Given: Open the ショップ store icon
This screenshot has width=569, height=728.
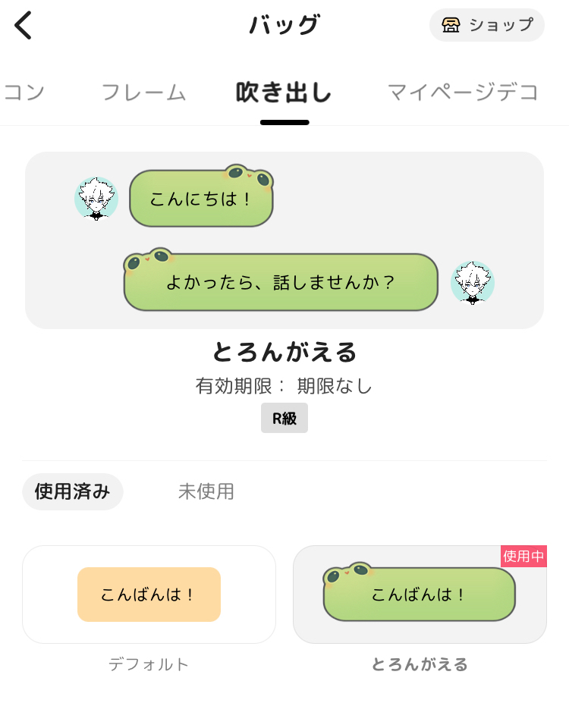Looking at the screenshot, I should [x=451, y=25].
